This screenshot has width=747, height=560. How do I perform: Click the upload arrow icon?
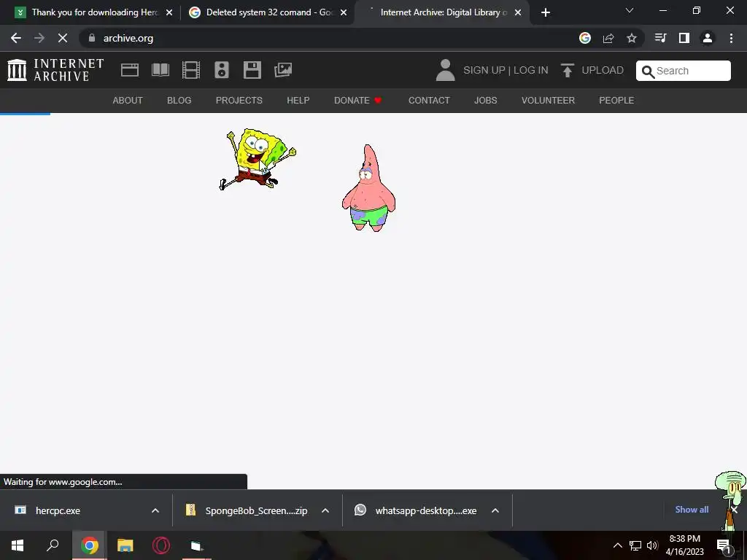tap(567, 70)
